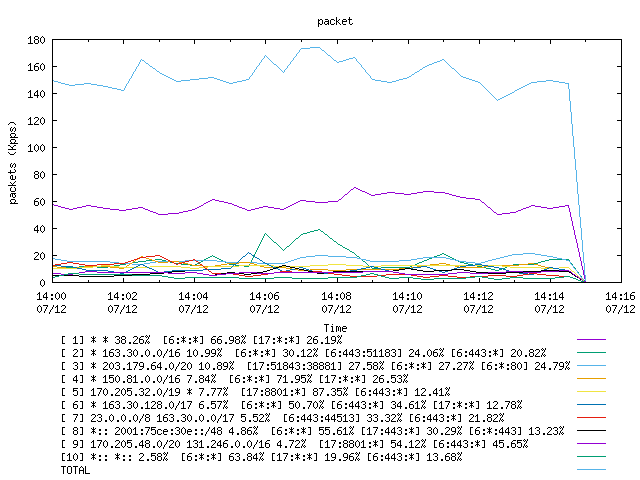Click the red line sample for entry [7]
640x480 pixels.
point(591,418)
